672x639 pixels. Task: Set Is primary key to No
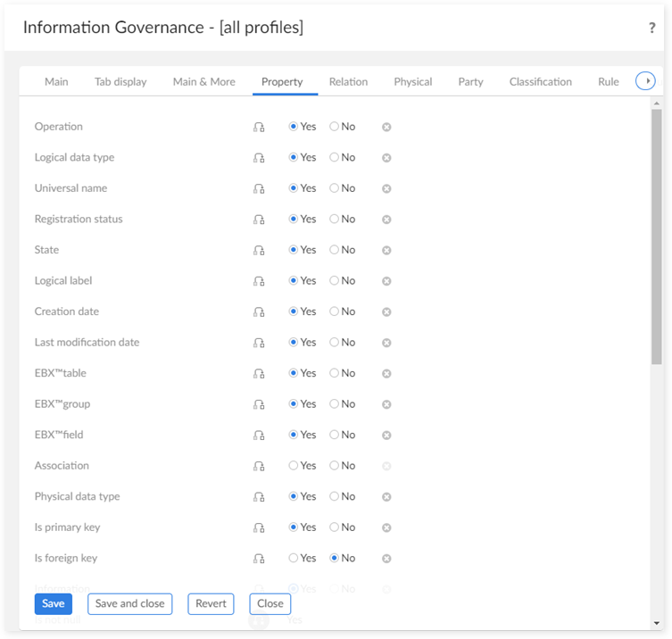pos(335,527)
